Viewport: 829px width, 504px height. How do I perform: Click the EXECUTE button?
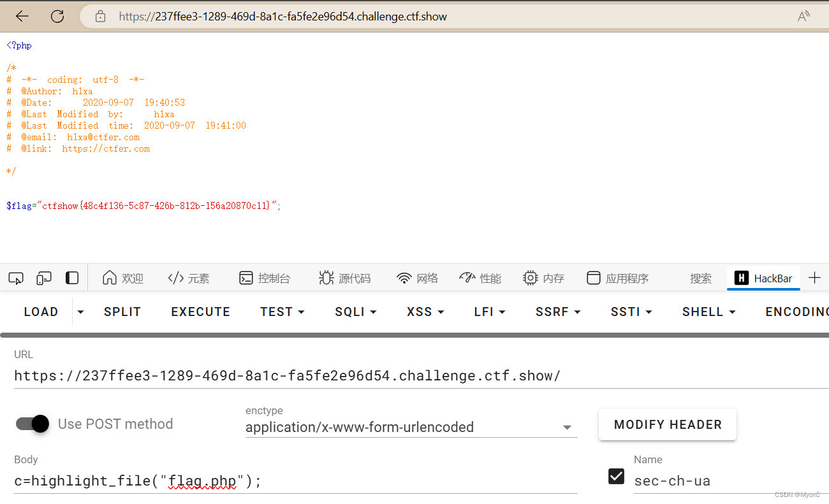pyautogui.click(x=200, y=312)
